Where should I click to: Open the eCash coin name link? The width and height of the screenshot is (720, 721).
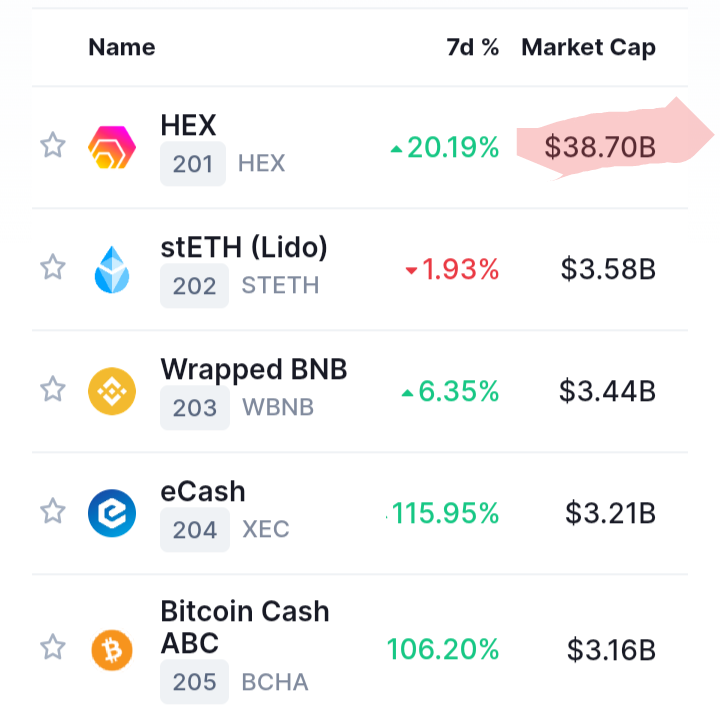click(203, 491)
